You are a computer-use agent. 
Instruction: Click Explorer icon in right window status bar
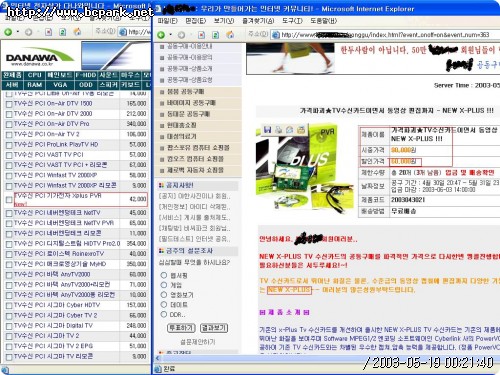click(158, 369)
